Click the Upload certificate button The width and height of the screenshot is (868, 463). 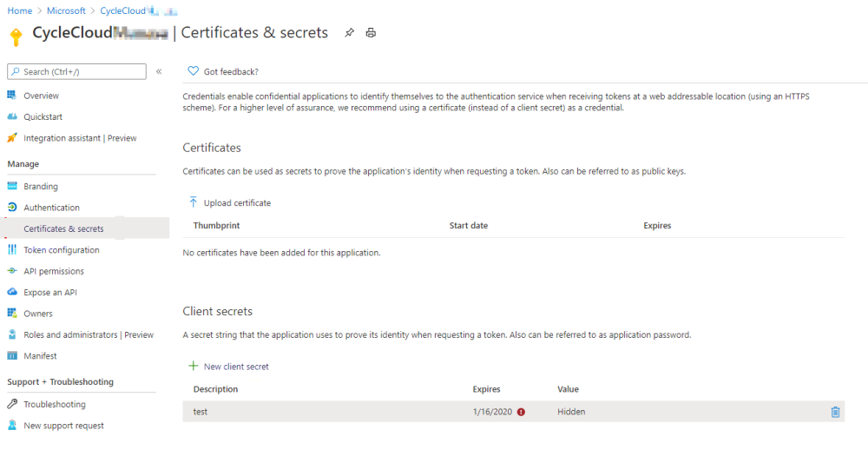(x=237, y=203)
